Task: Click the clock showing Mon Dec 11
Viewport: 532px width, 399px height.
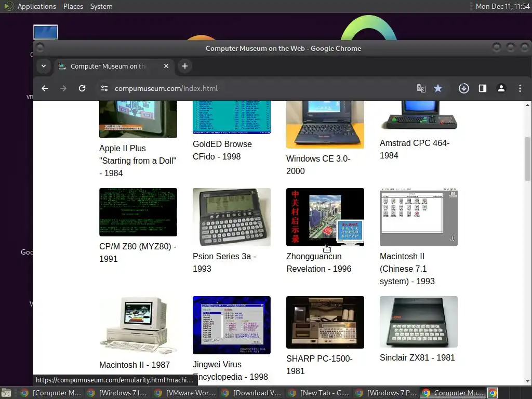Action: point(502,6)
